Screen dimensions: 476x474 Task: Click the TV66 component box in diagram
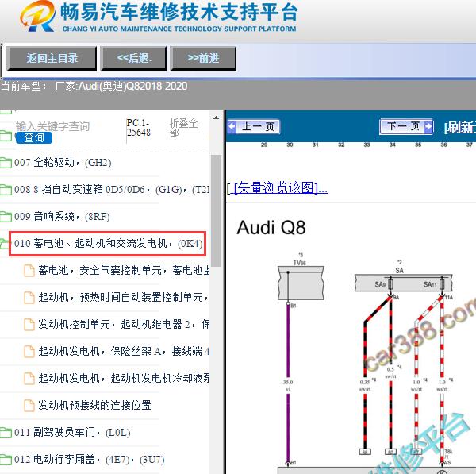(301, 283)
